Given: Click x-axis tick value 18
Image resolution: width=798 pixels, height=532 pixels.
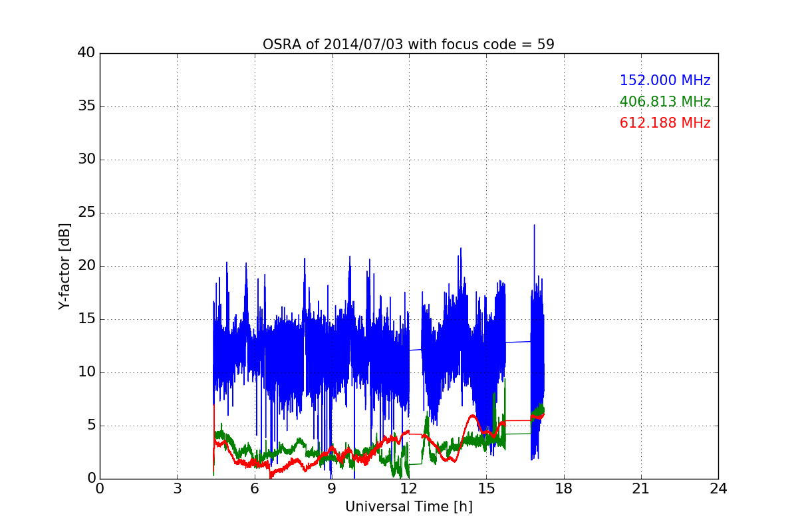Looking at the screenshot, I should [564, 489].
